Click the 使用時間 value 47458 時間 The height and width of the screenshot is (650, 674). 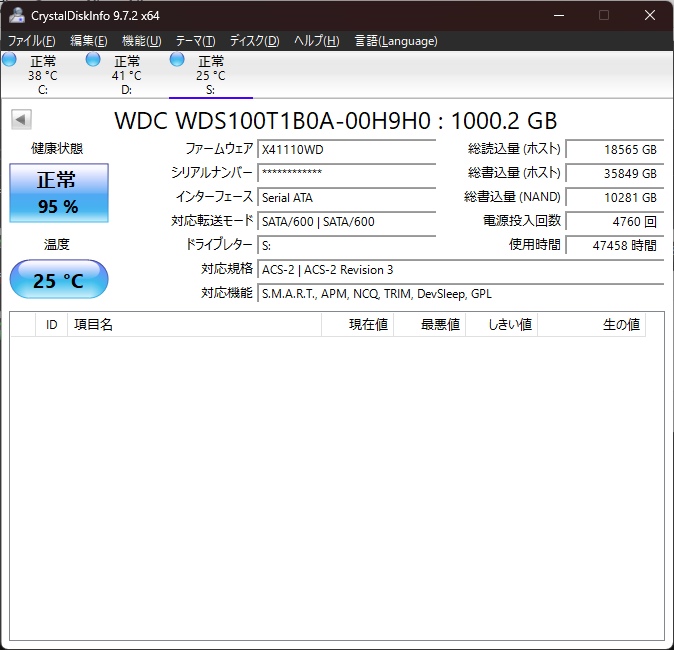click(x=614, y=245)
